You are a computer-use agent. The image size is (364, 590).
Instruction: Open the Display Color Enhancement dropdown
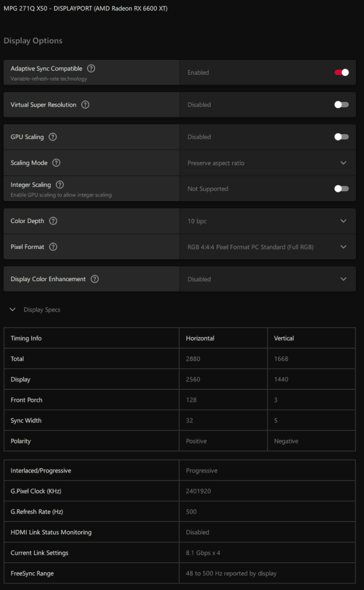(343, 279)
